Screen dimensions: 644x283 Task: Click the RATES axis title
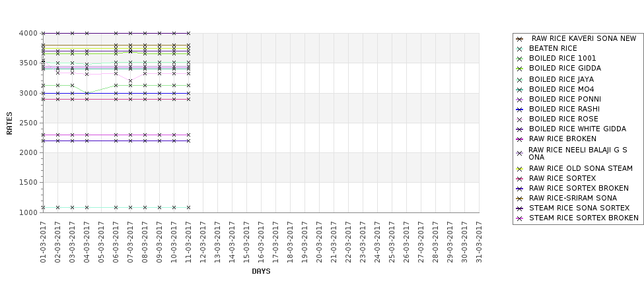click(9, 123)
